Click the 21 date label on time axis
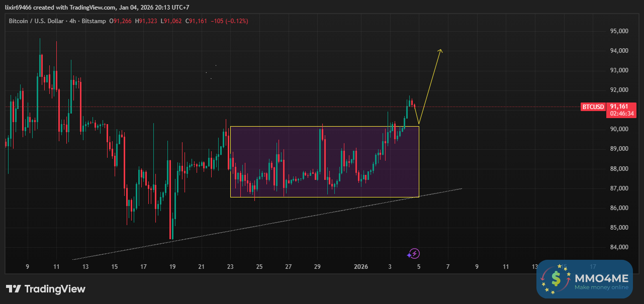 tap(202, 267)
